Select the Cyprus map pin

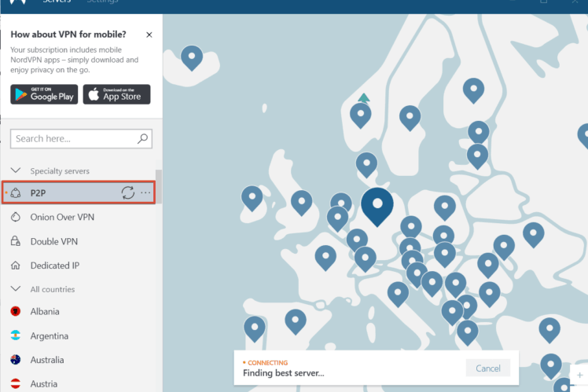(551, 366)
